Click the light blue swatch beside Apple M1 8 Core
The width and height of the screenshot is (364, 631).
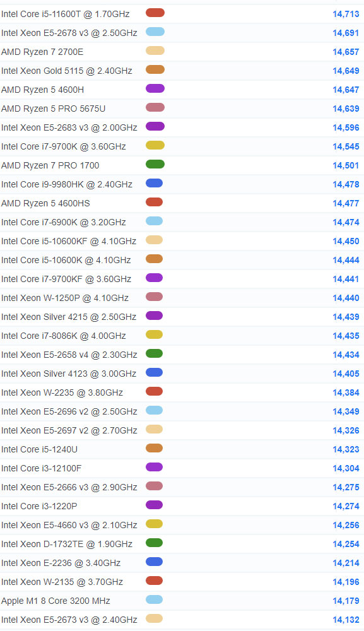click(154, 599)
